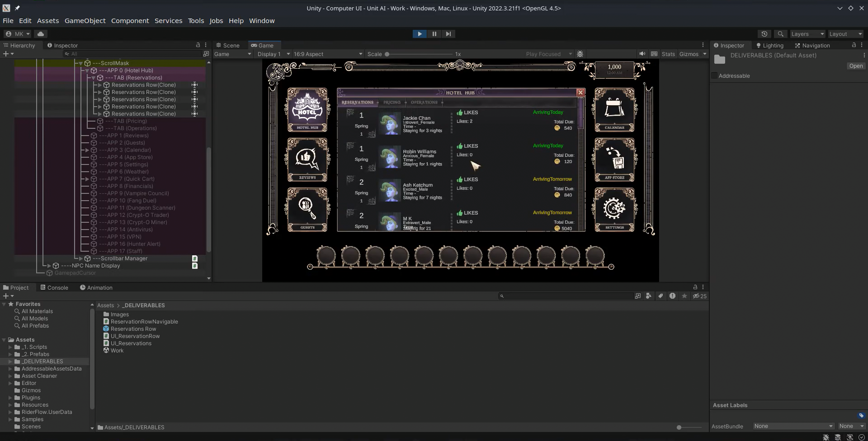Open the Reviews app icon in game

point(307,160)
